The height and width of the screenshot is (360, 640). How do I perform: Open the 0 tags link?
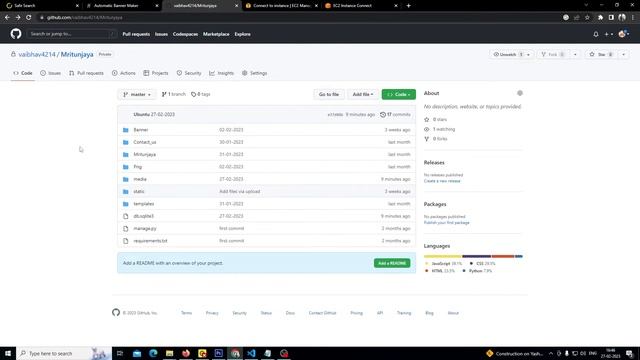(x=200, y=94)
